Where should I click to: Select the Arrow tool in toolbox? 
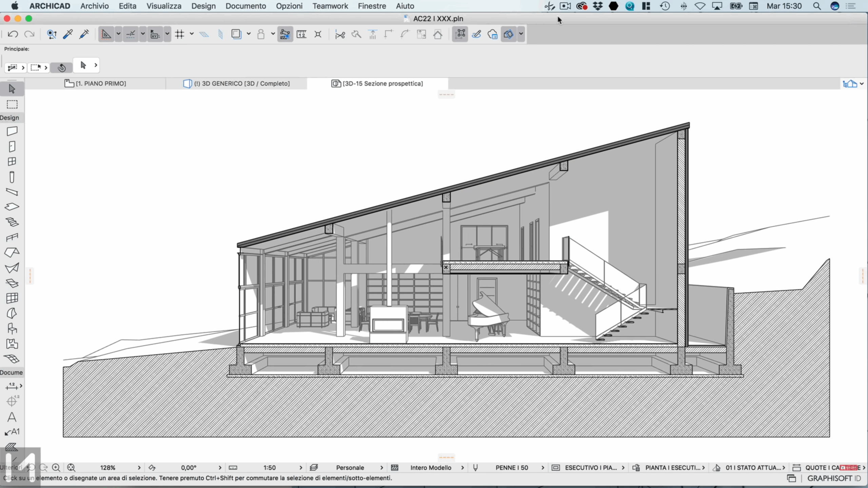click(12, 89)
